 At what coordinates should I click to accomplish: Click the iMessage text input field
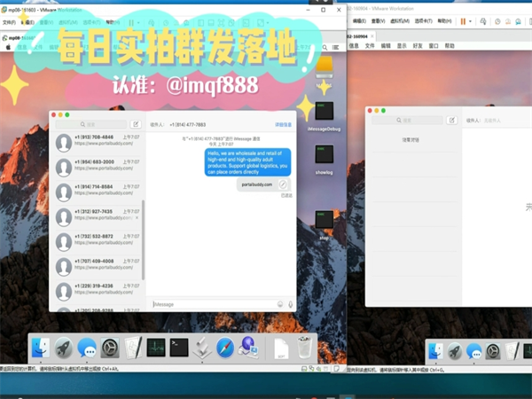(x=213, y=304)
